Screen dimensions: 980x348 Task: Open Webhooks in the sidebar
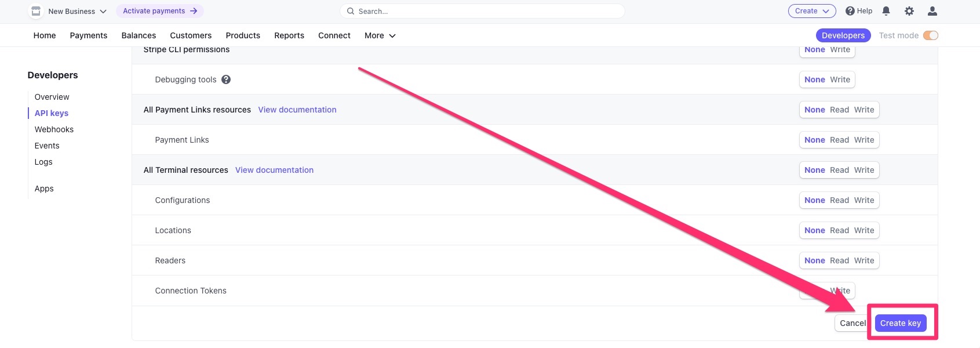54,129
